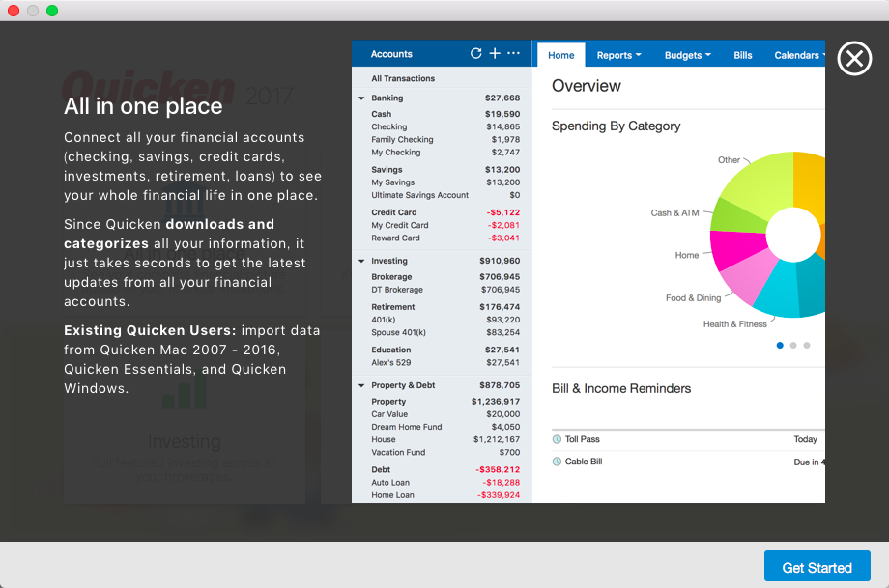Open the Auto Loan account
This screenshot has width=889, height=588.
441,483
